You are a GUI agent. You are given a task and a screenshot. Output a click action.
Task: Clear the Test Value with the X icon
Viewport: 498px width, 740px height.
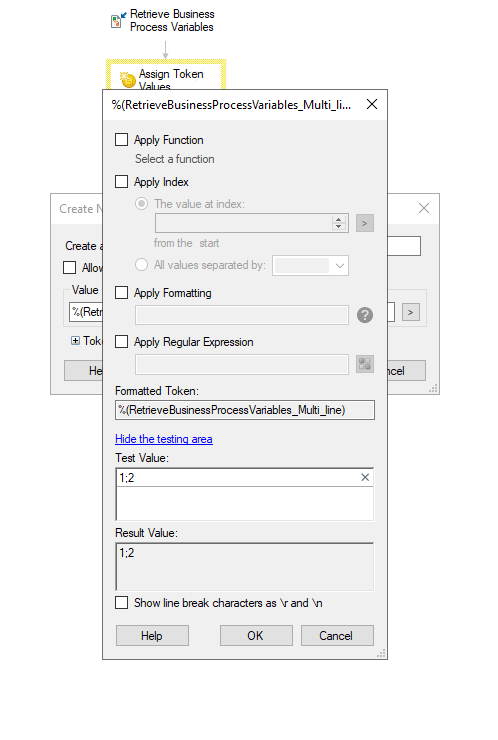click(x=365, y=477)
